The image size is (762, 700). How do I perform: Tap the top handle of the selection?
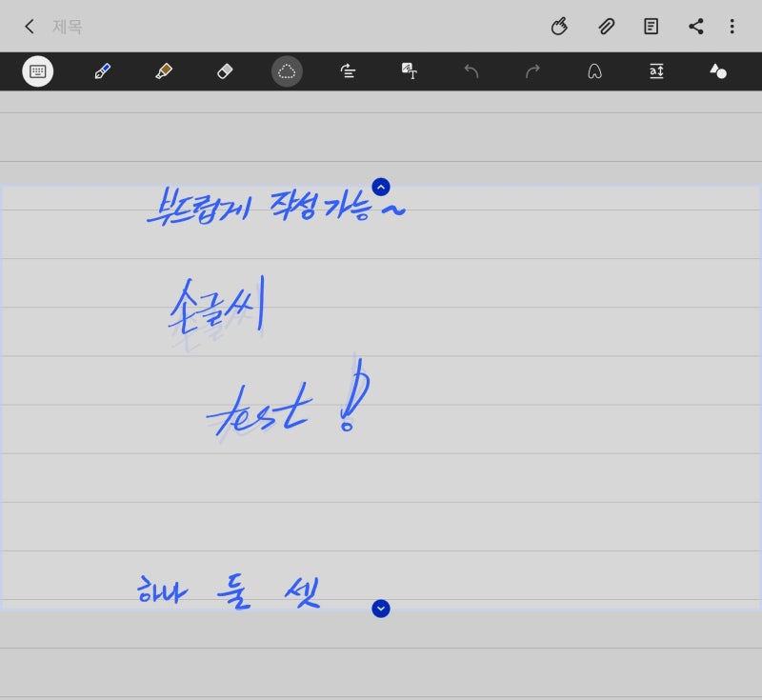381,187
